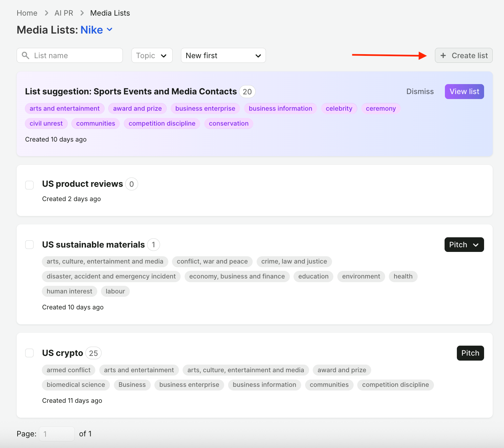Click Pitch button for US crypto
Viewport: 504px width, 448px height.
(x=470, y=353)
